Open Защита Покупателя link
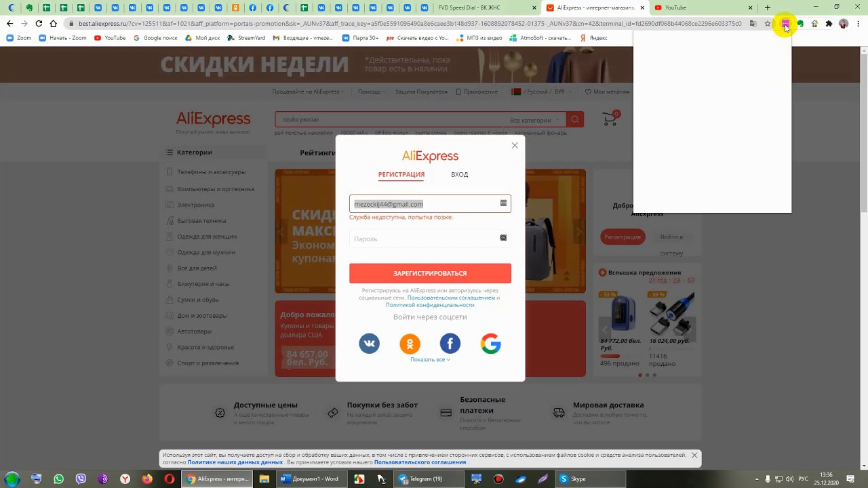This screenshot has width=868, height=488. [x=421, y=91]
